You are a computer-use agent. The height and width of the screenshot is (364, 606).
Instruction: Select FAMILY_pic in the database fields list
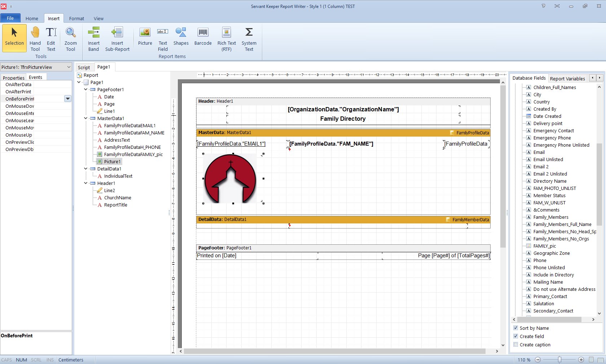click(x=545, y=246)
